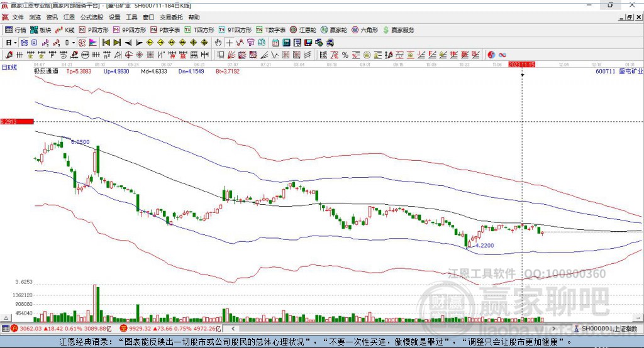Open the P四方形 square tool
This screenshot has height=348, width=644.
coord(94,30)
